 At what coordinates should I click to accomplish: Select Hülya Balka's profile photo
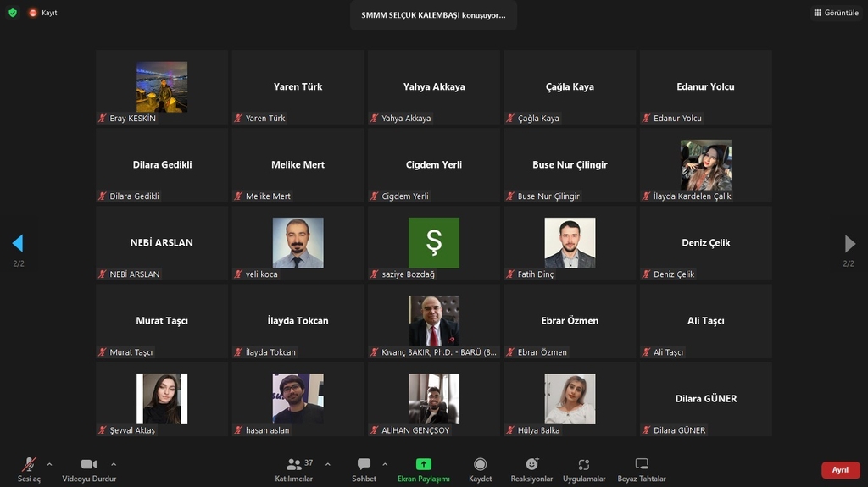click(x=570, y=399)
